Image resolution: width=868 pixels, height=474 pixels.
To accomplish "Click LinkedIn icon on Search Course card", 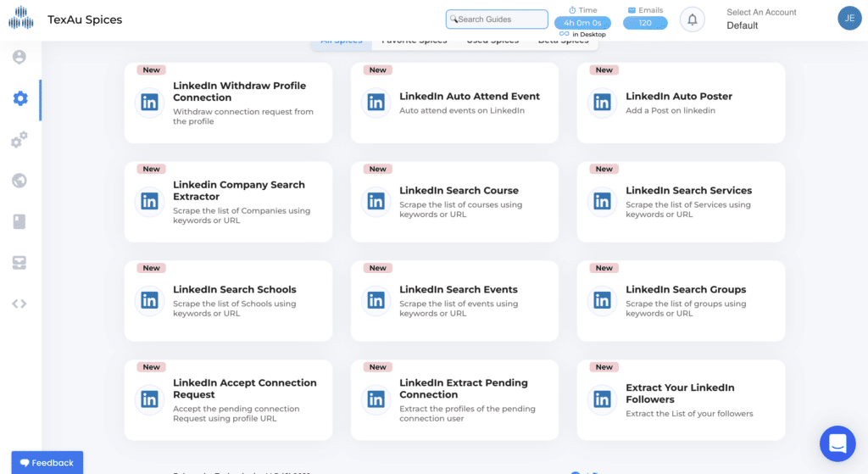I will (x=376, y=202).
